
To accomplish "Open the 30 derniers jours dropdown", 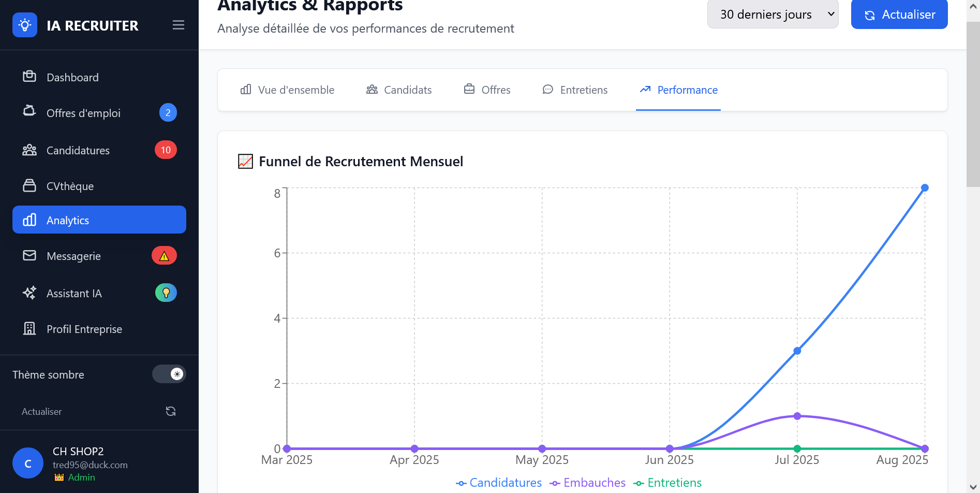I will point(773,14).
